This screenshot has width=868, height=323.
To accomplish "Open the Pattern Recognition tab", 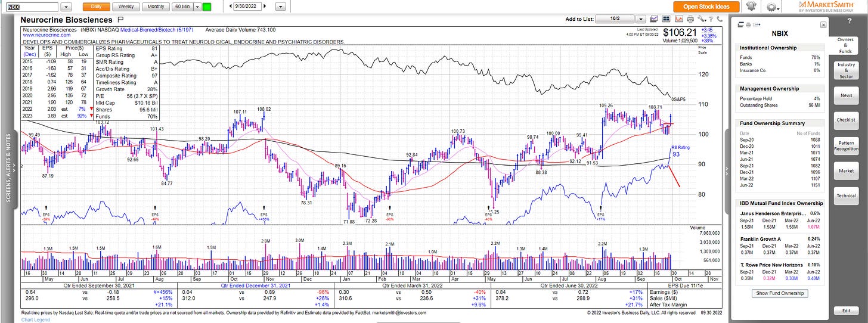I will [x=846, y=145].
